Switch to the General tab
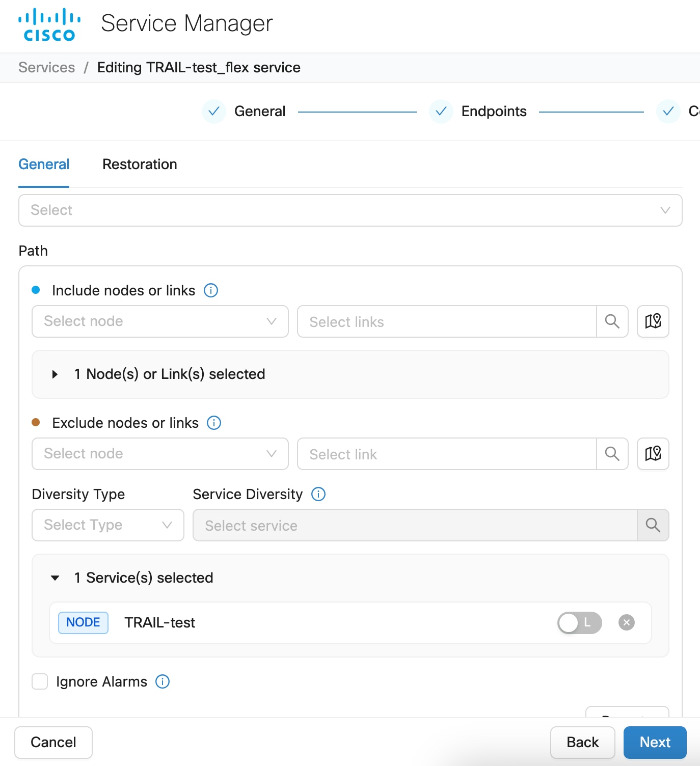Image resolution: width=700 pixels, height=766 pixels. (x=44, y=165)
